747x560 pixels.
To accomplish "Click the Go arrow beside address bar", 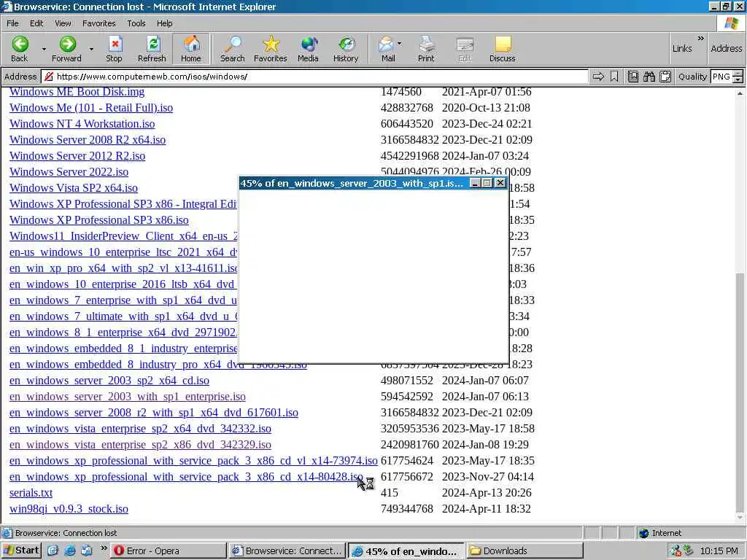I will [x=598, y=77].
